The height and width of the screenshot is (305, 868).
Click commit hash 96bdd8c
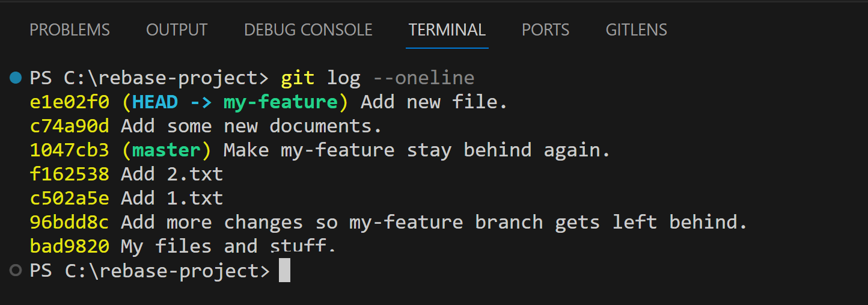point(69,223)
